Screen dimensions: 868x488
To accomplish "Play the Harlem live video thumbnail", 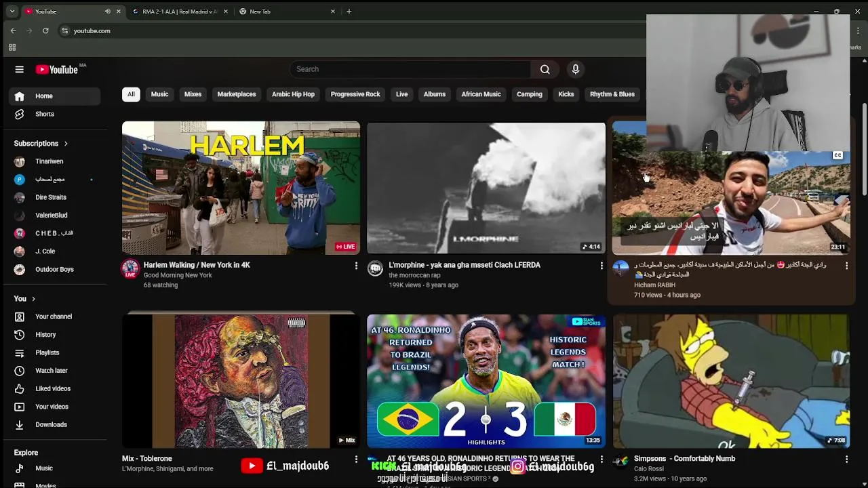I will 241,188.
